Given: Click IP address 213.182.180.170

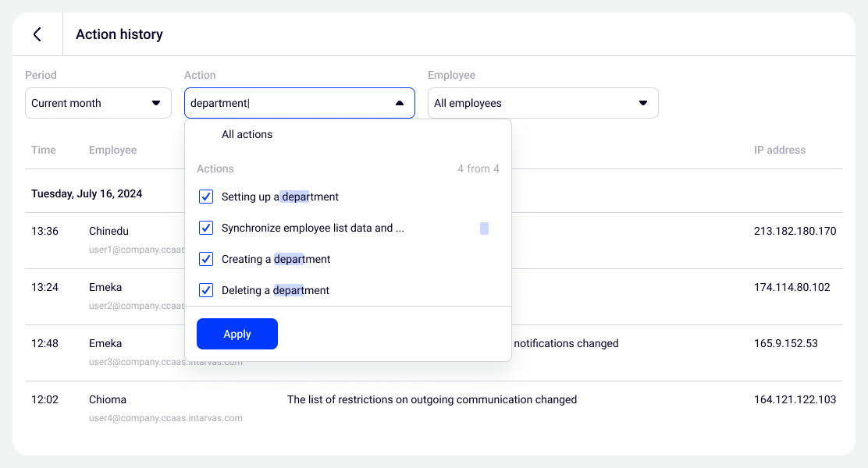Looking at the screenshot, I should click(795, 231).
